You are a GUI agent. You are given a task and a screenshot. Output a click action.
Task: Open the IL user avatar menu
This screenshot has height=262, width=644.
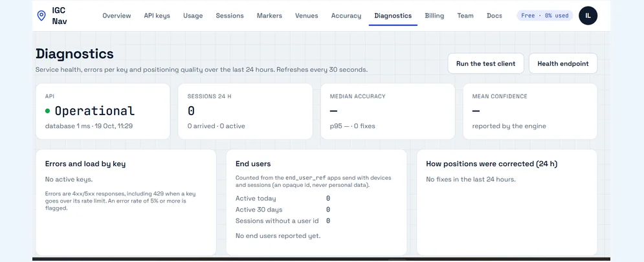[x=588, y=16]
